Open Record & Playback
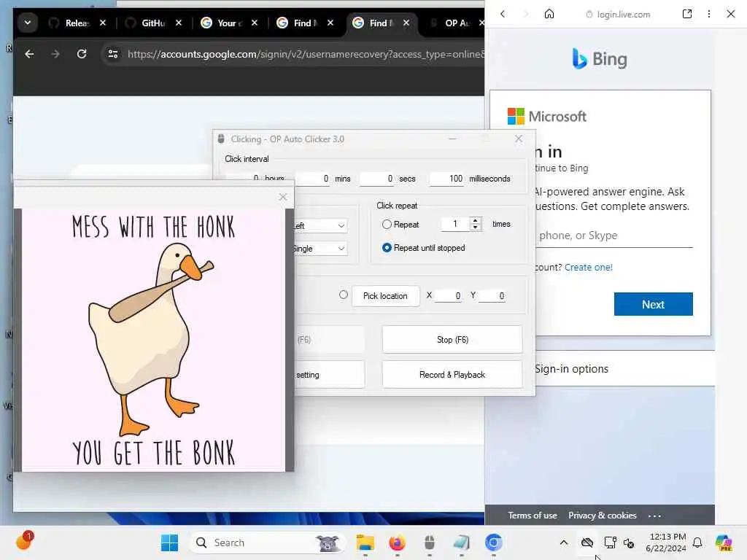This screenshot has width=747, height=560. (452, 375)
